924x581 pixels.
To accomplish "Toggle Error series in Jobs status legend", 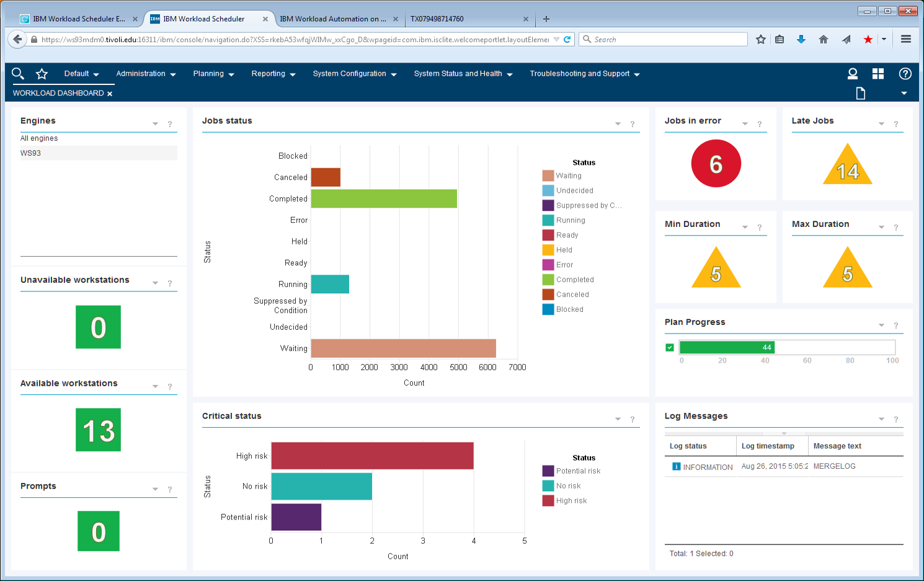I will pyautogui.click(x=558, y=265).
